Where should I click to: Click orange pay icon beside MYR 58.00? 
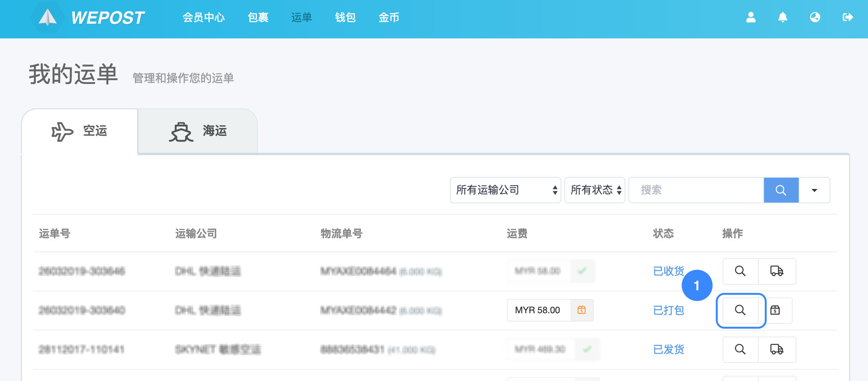pos(582,310)
